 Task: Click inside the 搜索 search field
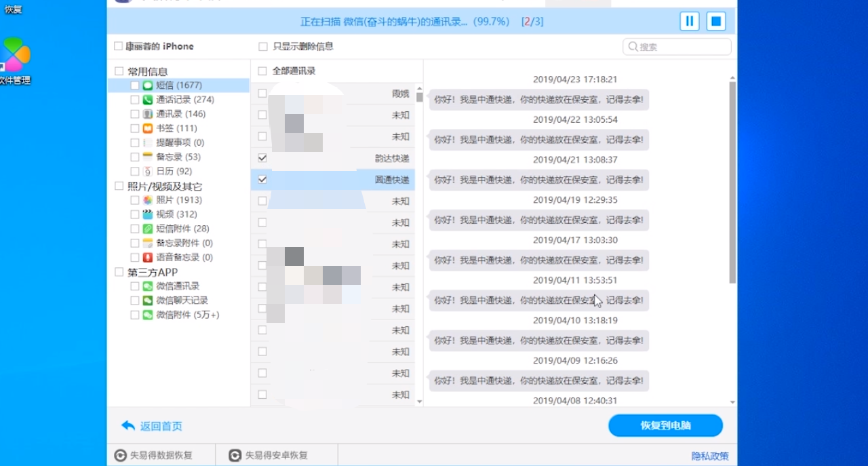pyautogui.click(x=677, y=47)
